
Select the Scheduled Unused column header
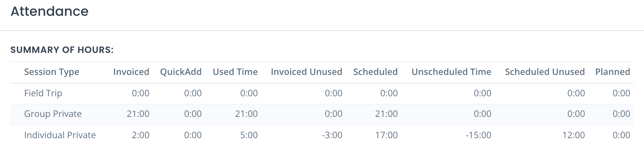point(545,72)
